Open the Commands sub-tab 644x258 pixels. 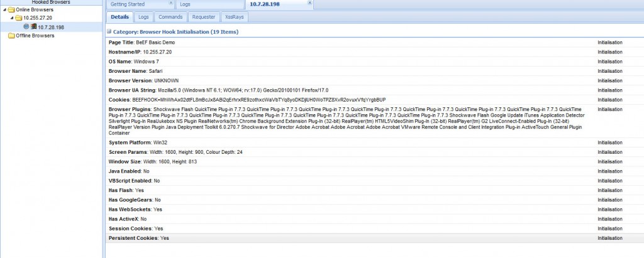click(170, 17)
